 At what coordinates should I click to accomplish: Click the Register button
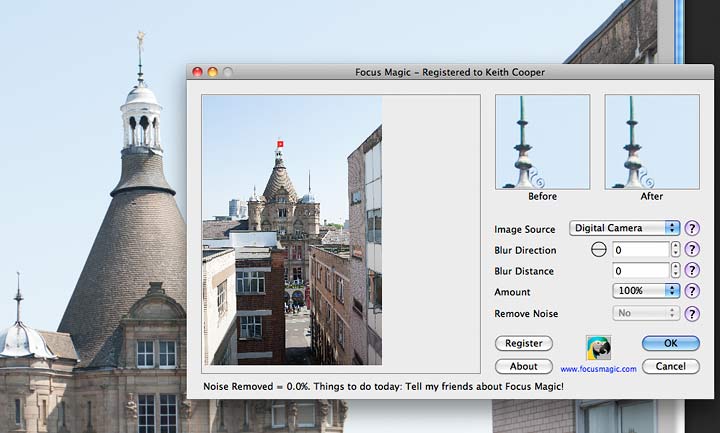[524, 343]
